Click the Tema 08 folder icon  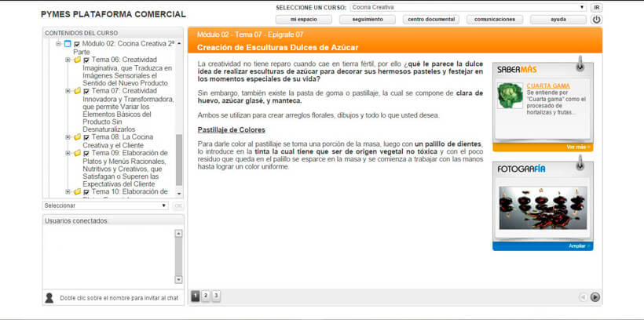click(x=77, y=136)
